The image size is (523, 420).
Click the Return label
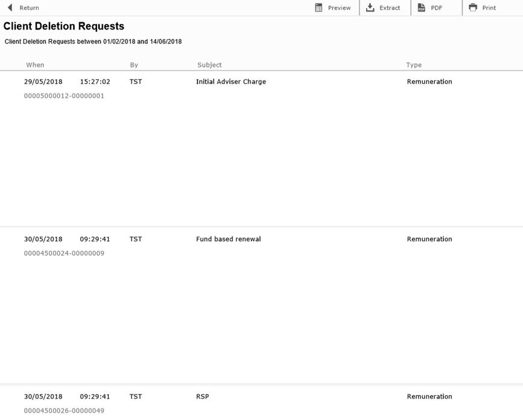pyautogui.click(x=29, y=8)
